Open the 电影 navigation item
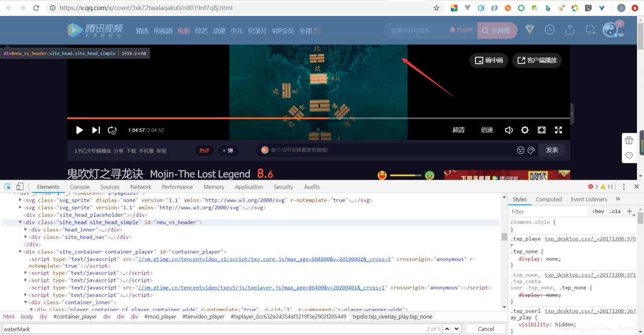644x335 pixels. point(184,31)
